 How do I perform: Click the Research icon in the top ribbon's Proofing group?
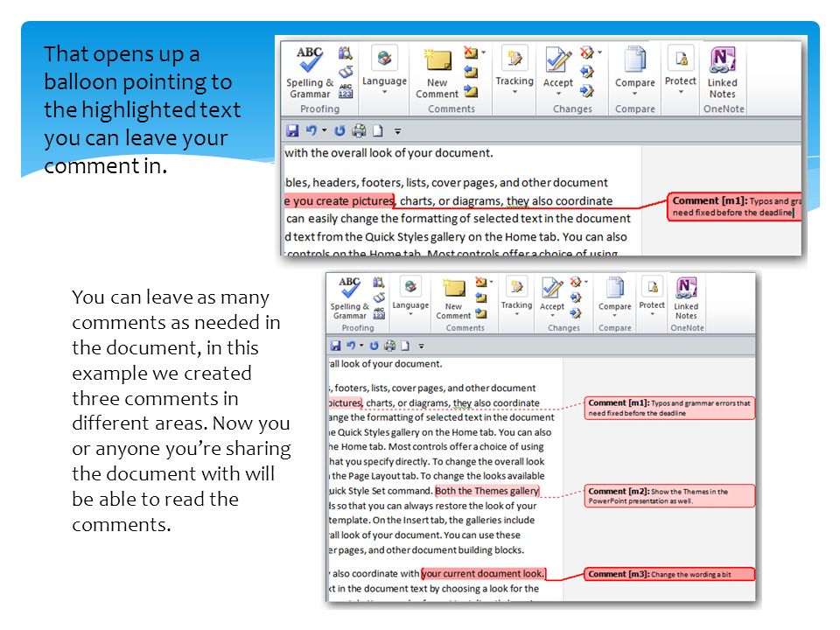[x=346, y=53]
